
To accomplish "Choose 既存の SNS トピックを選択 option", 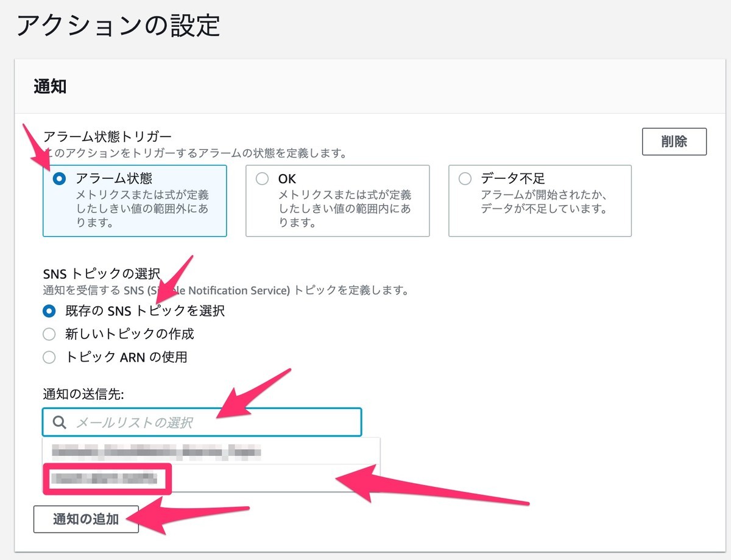I will (x=49, y=311).
